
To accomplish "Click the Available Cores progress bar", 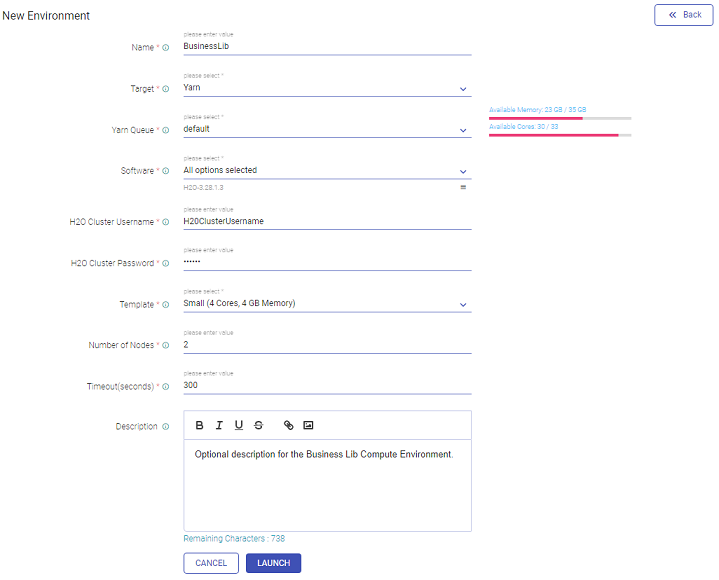I will click(560, 135).
